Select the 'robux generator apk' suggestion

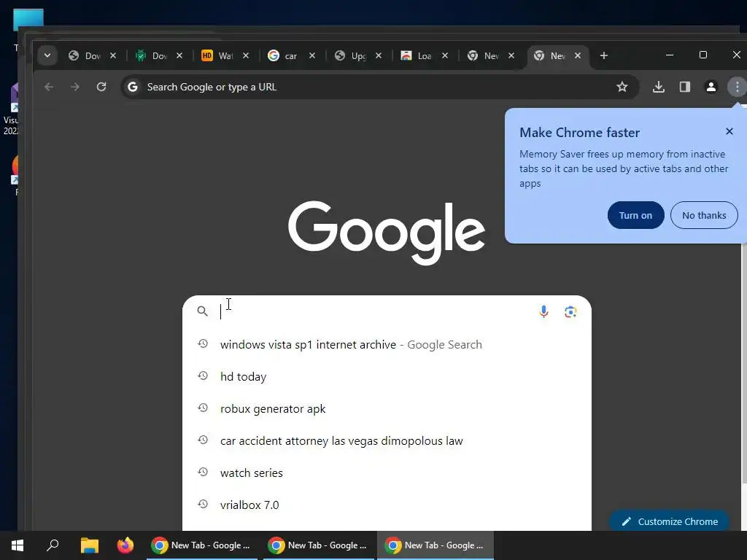[387, 408]
